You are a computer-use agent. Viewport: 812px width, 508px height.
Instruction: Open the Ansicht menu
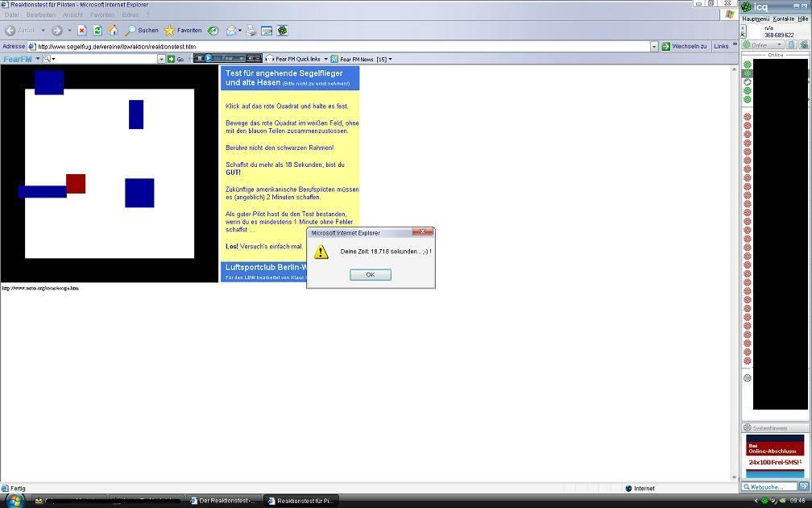[72, 15]
